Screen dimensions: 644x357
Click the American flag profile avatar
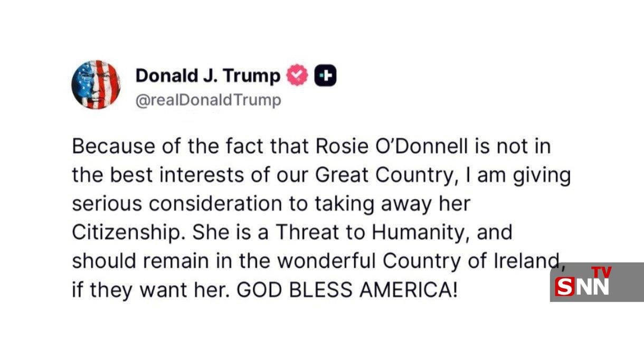point(96,84)
